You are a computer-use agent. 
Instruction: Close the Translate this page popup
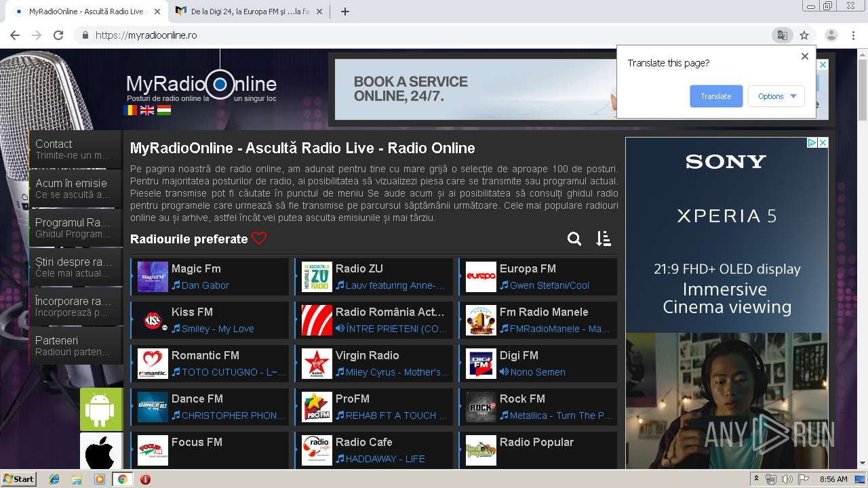pyautogui.click(x=805, y=56)
